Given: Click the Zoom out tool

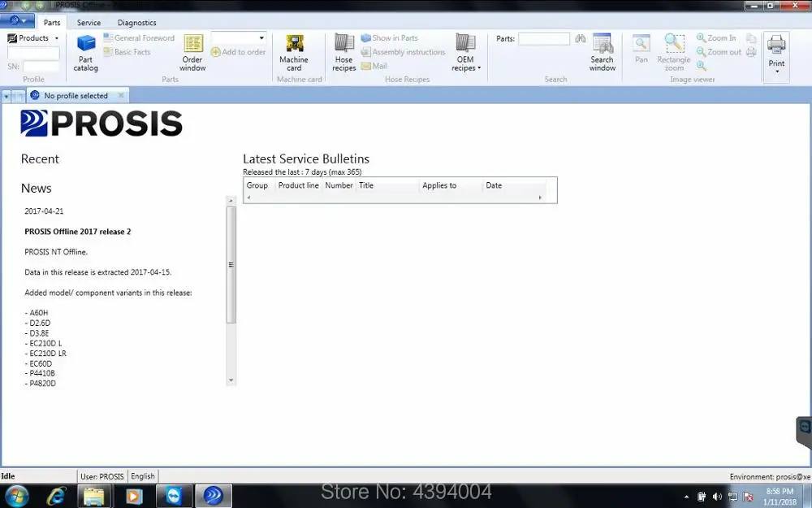Looking at the screenshot, I should pyautogui.click(x=719, y=52).
